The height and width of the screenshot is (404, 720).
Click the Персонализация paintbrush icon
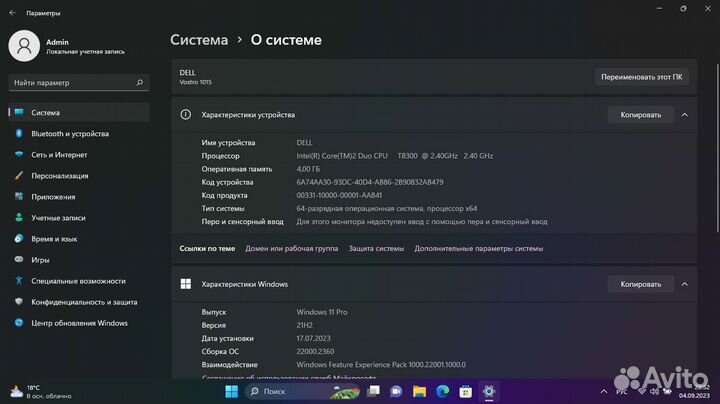coord(19,176)
